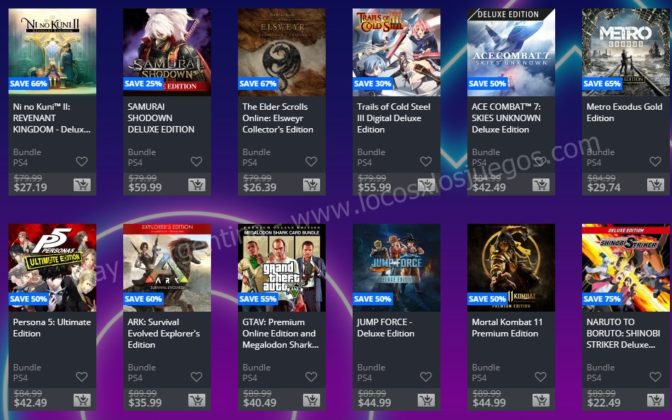This screenshot has height=420, width=672.
Task: Open Metro Exodus cover art
Action: click(x=626, y=52)
